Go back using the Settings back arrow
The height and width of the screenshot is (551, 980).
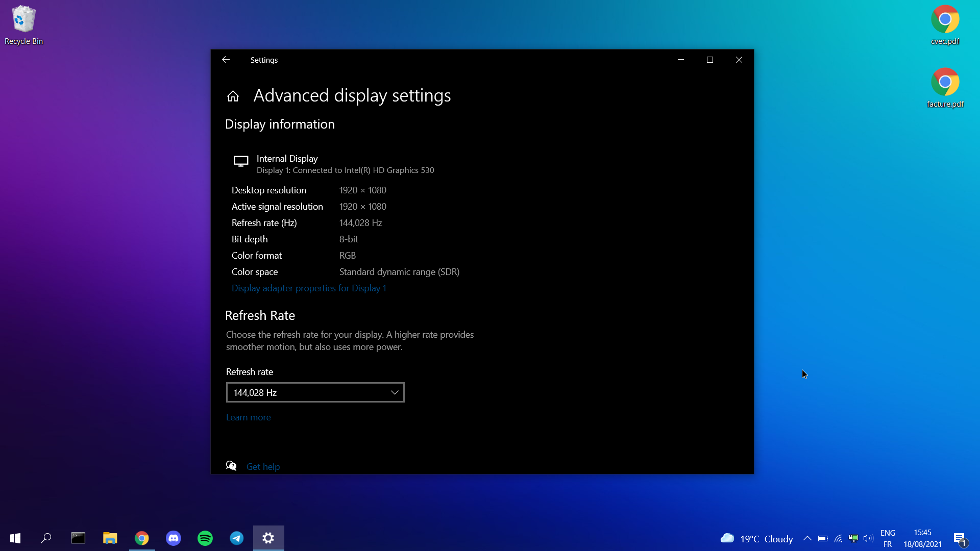point(226,60)
